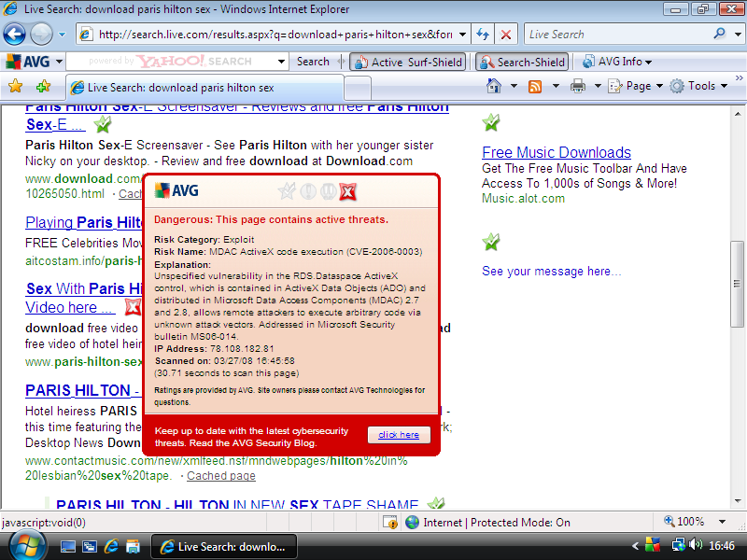Click the Internet | Protected Mode: On zone indicator

click(488, 523)
